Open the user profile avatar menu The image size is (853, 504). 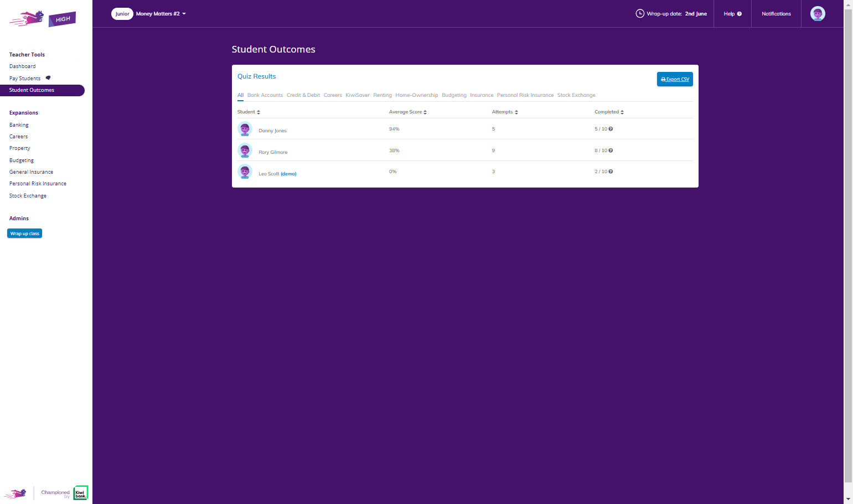(818, 14)
